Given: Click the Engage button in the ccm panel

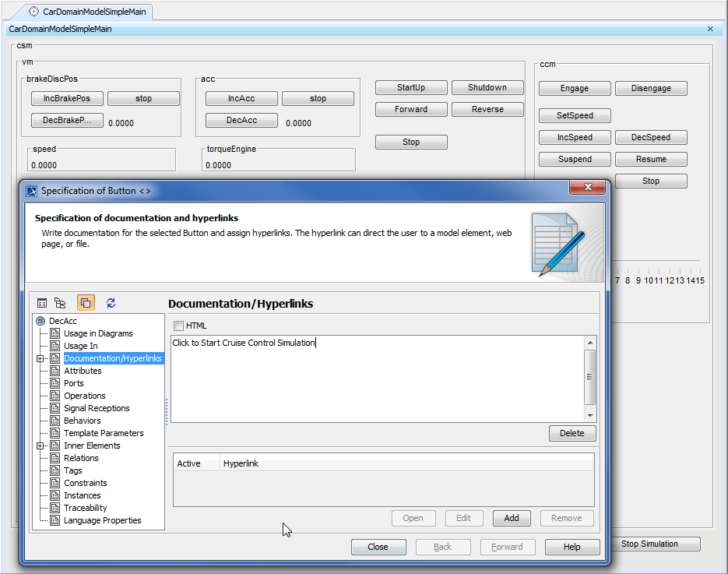Looking at the screenshot, I should [x=575, y=88].
